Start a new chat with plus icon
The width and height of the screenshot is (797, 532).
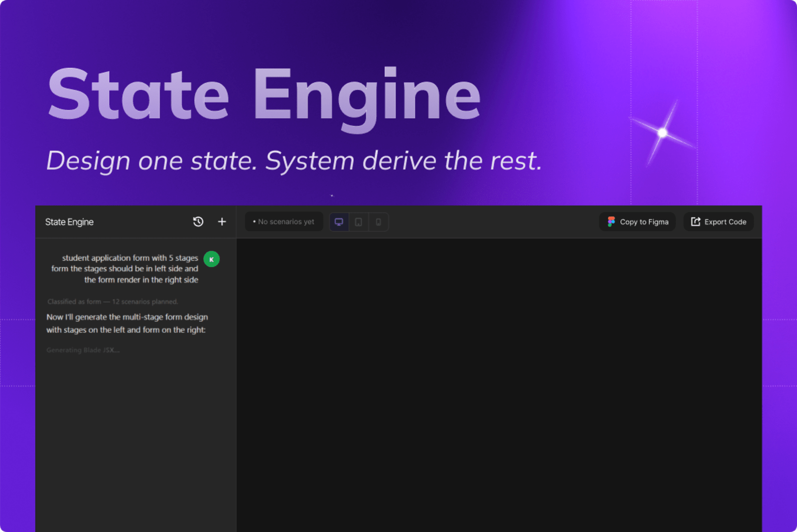click(x=222, y=222)
